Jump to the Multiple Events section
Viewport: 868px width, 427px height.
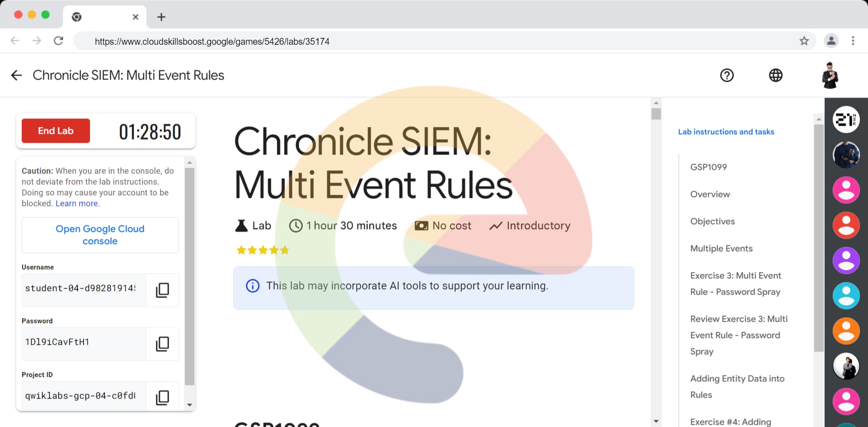[721, 249]
